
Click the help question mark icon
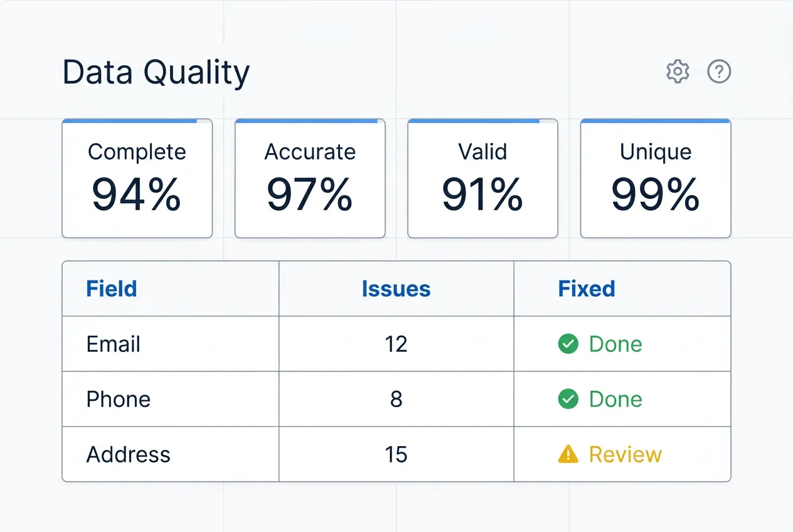(719, 72)
